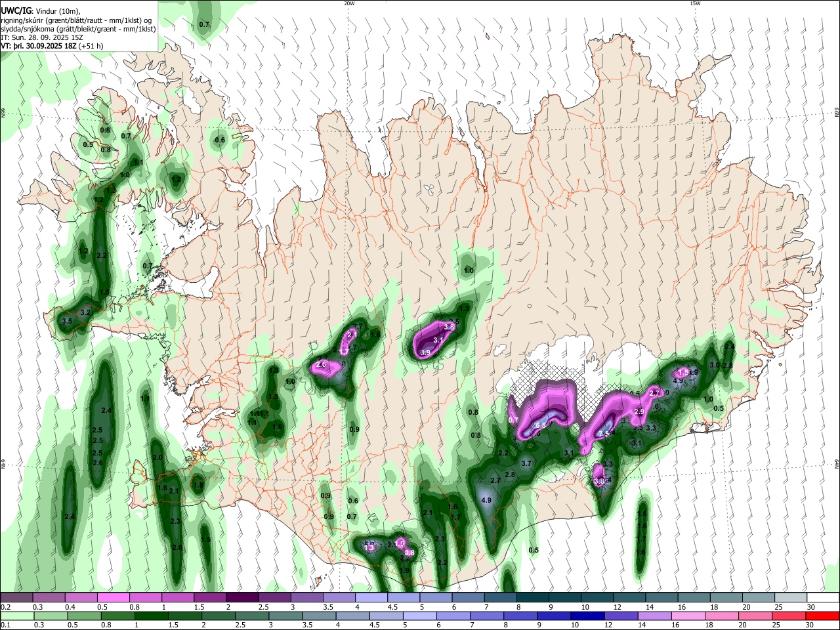The width and height of the screenshot is (840, 630).
Task: Pick upper legend swatch between 0.5 and 0.8
Action: tap(113, 597)
